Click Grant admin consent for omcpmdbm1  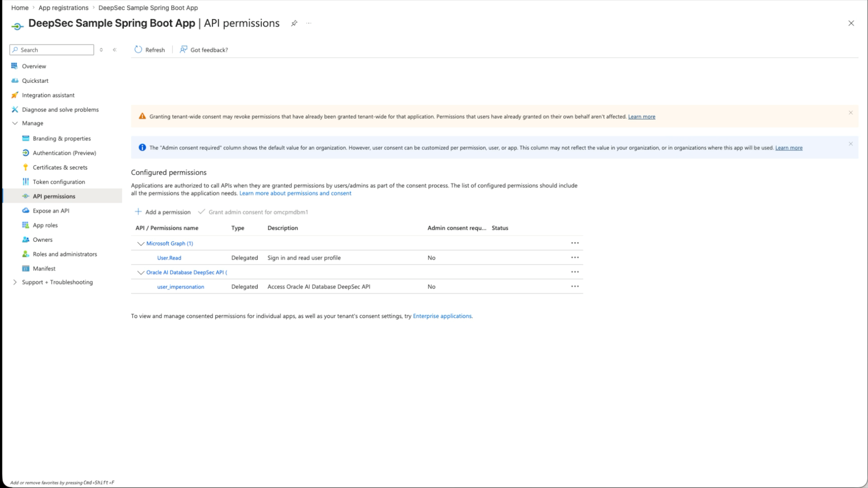click(x=258, y=212)
